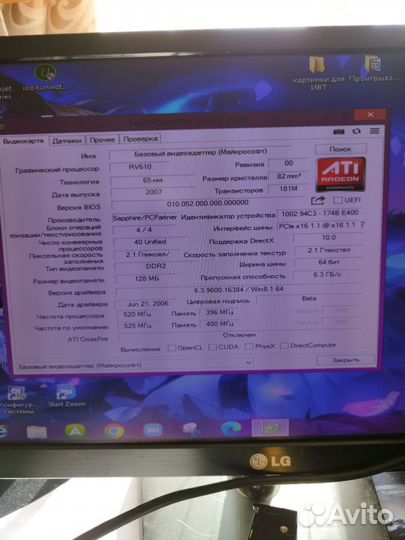The height and width of the screenshot is (540, 405).
Task: Click the 525 МГц default clock value
Action: pos(138,326)
